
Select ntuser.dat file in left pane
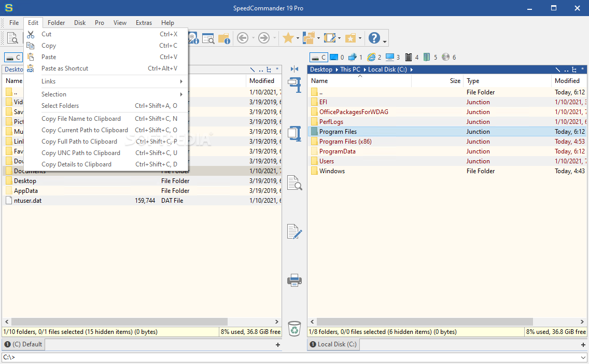(142, 201)
